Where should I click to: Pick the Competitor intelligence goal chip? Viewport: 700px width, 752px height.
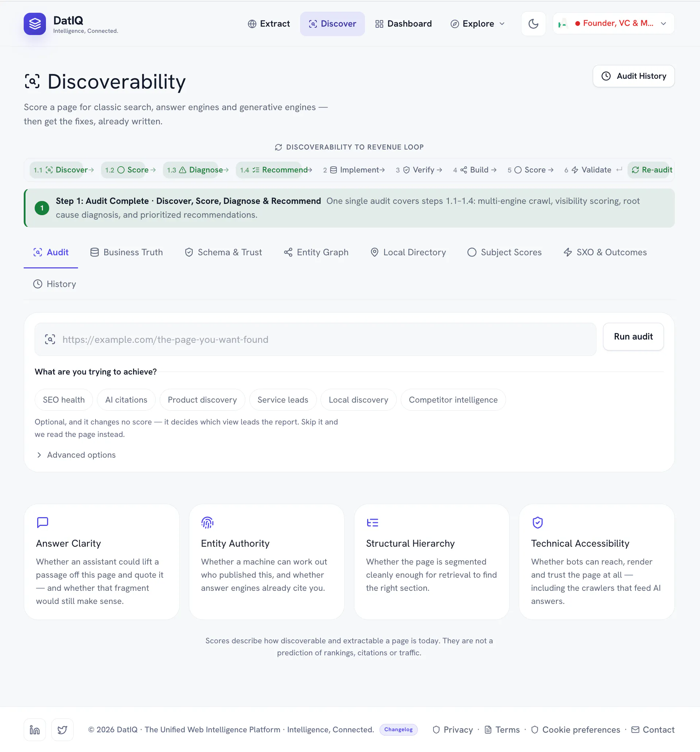[453, 400]
